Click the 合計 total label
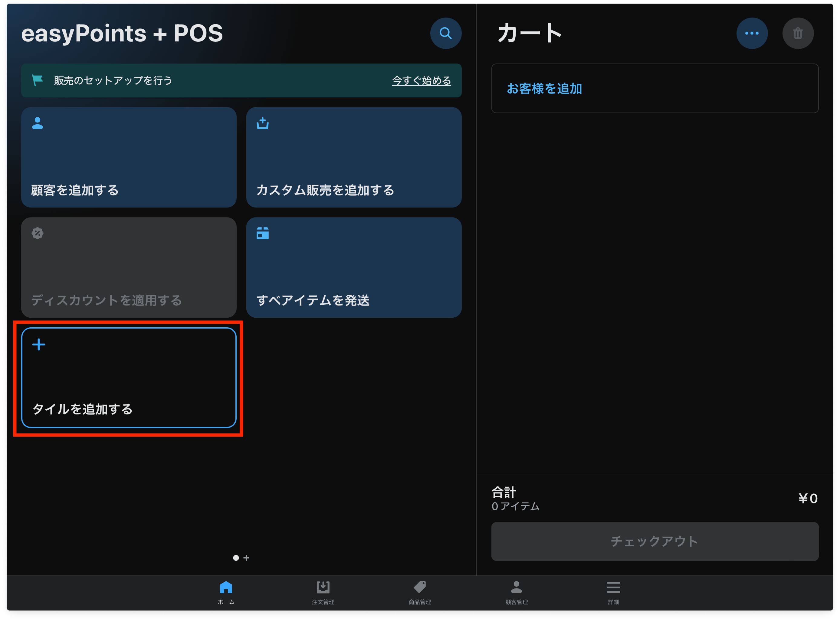 tap(504, 492)
